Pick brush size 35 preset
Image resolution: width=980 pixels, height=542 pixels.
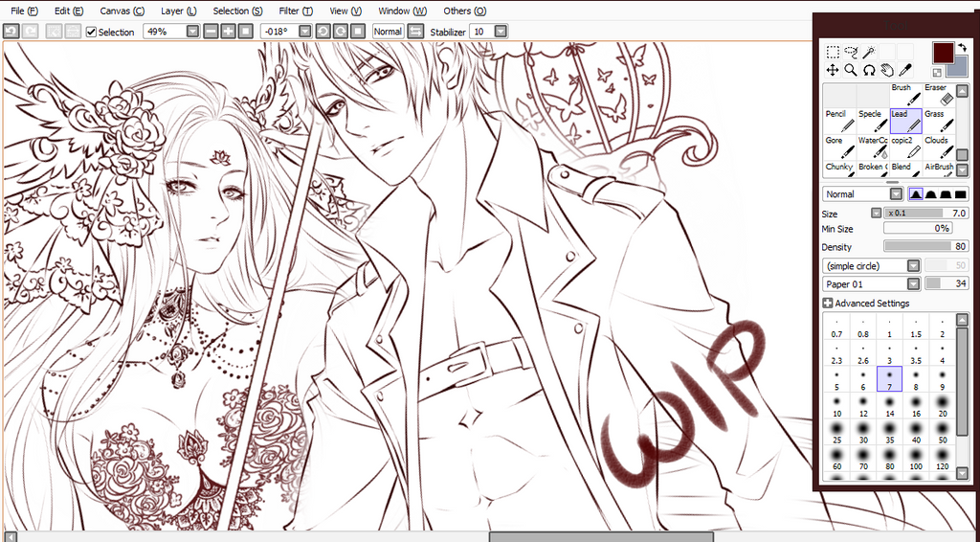click(x=889, y=431)
